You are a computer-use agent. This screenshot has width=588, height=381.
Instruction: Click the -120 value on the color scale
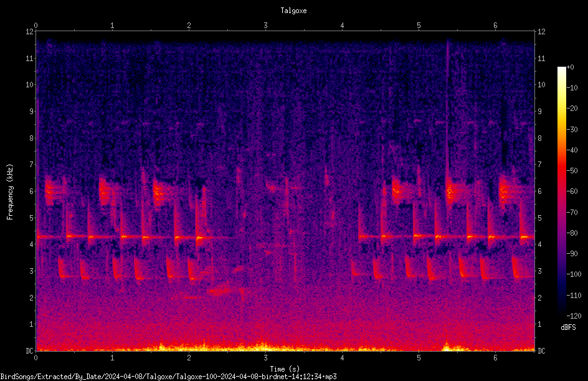[574, 316]
